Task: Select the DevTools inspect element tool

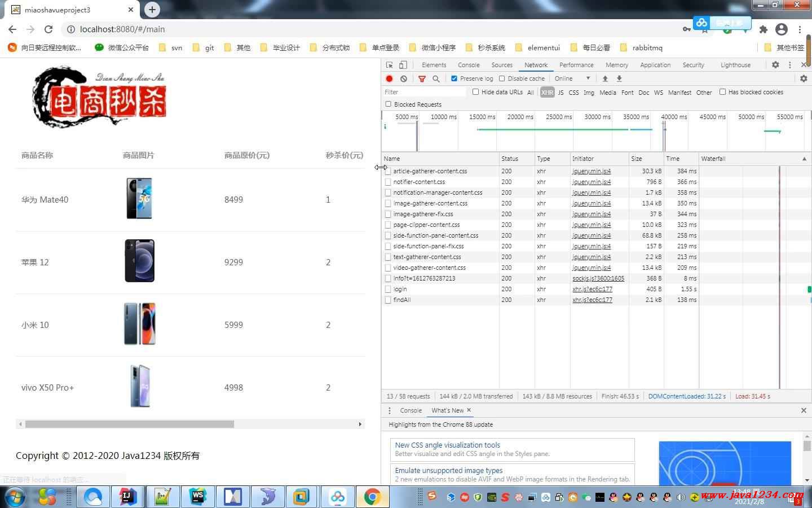Action: pyautogui.click(x=390, y=65)
